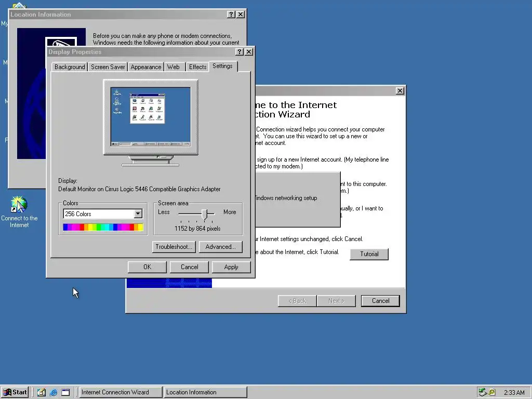The image size is (532, 399).
Task: Click the second system tray icon
Action: click(x=491, y=392)
